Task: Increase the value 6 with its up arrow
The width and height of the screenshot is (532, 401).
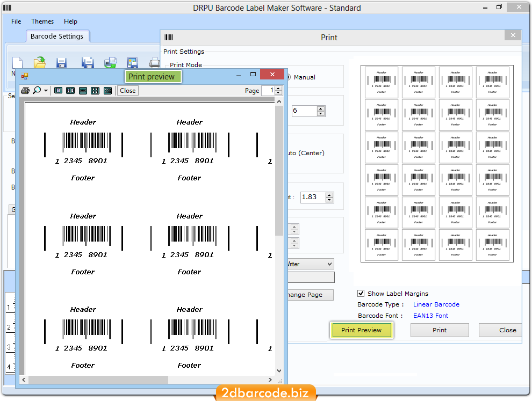Action: click(321, 108)
